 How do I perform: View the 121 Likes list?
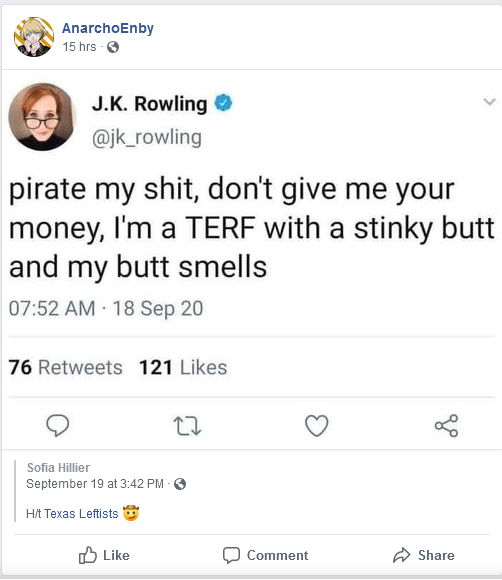point(183,367)
